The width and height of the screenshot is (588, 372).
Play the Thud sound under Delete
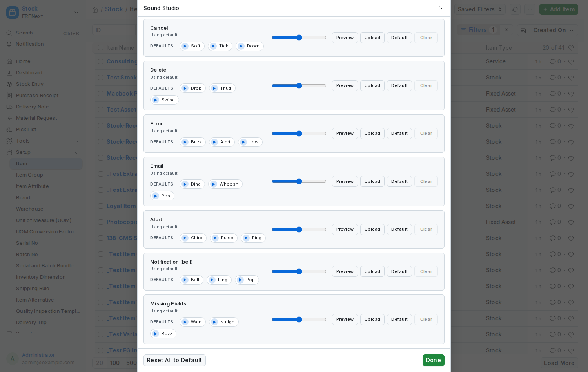click(222, 88)
